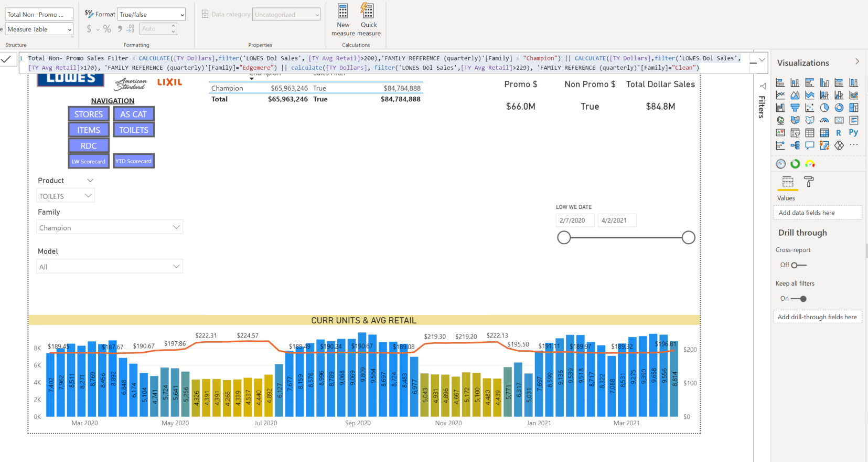Open the Quick measure tool
The width and height of the screenshot is (868, 462).
tap(369, 20)
